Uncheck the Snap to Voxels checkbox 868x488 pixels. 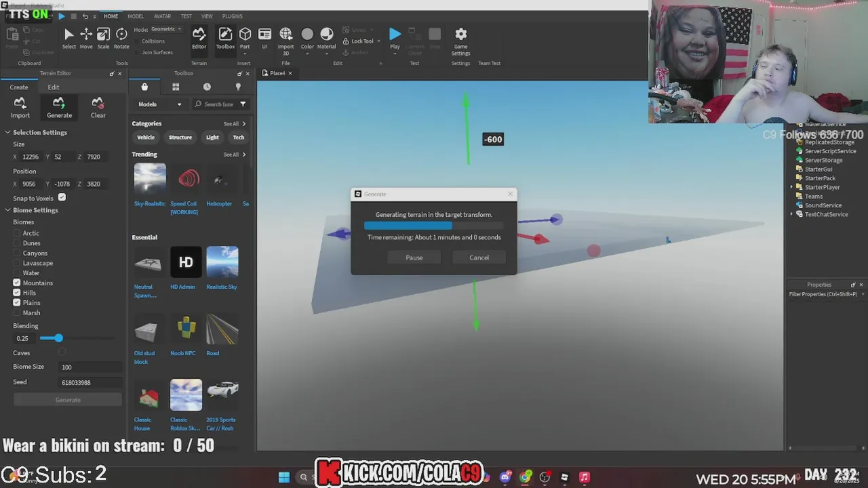[62, 197]
